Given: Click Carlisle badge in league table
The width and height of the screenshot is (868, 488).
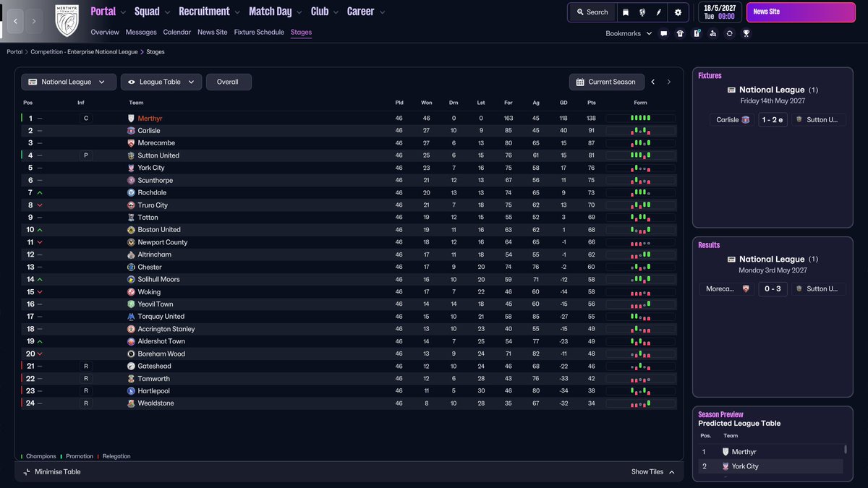Looking at the screenshot, I should coord(131,131).
